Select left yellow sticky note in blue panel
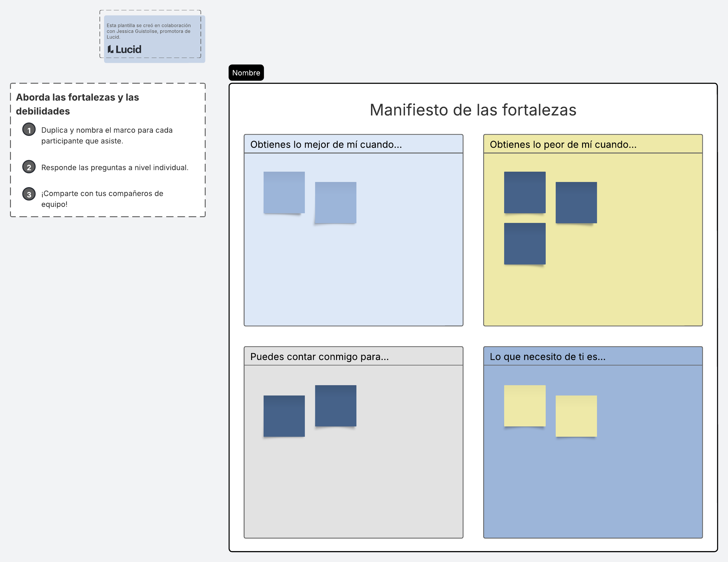This screenshot has height=562, width=728. coord(525,406)
